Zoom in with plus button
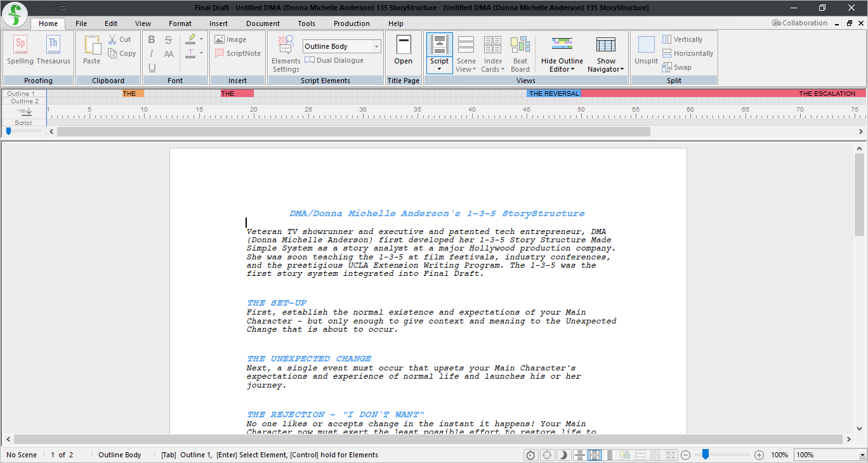The height and width of the screenshot is (463, 868). (760, 455)
